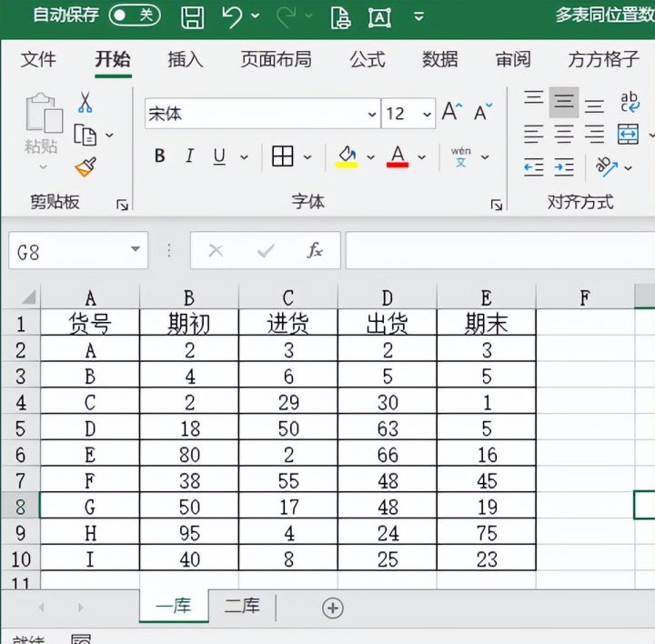This screenshot has width=655, height=644.
Task: Open Font settings dialog launcher (字体)
Action: [497, 205]
